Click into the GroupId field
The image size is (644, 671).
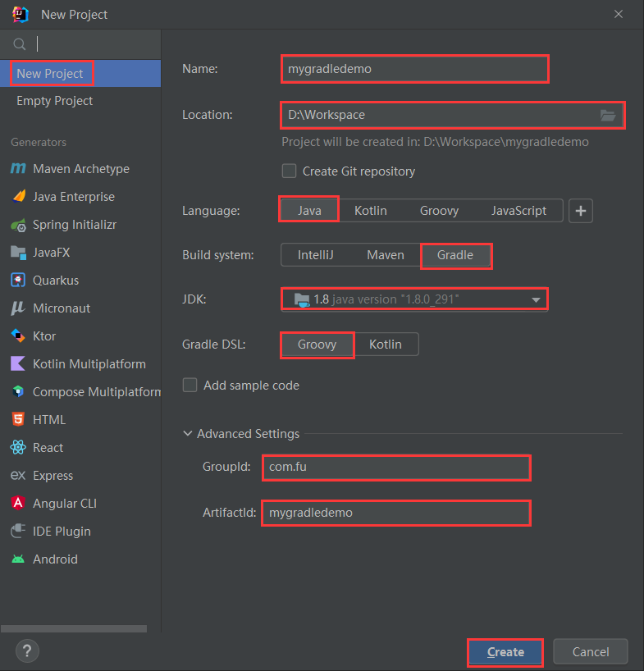[396, 467]
